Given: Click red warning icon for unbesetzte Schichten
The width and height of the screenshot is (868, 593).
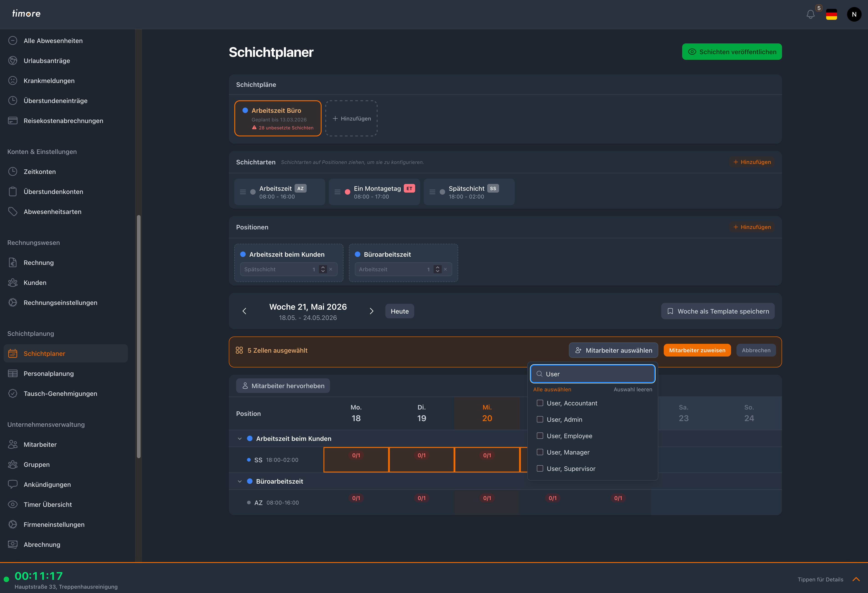Looking at the screenshot, I should (x=254, y=127).
